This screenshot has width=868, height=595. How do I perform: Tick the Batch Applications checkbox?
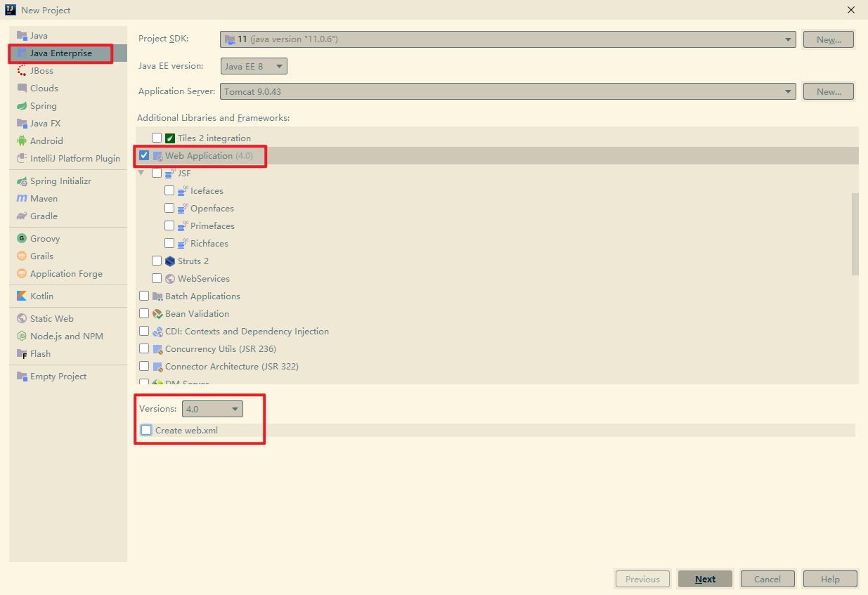point(144,296)
